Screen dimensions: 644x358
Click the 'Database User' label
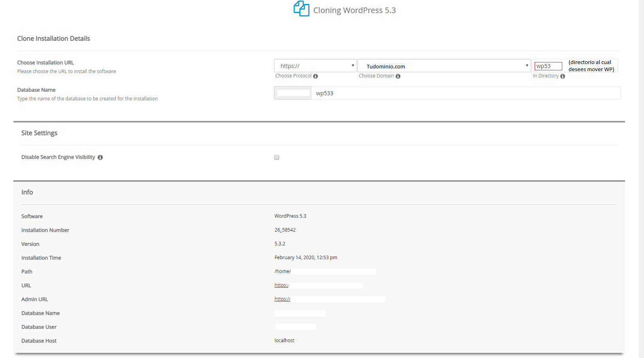click(39, 327)
